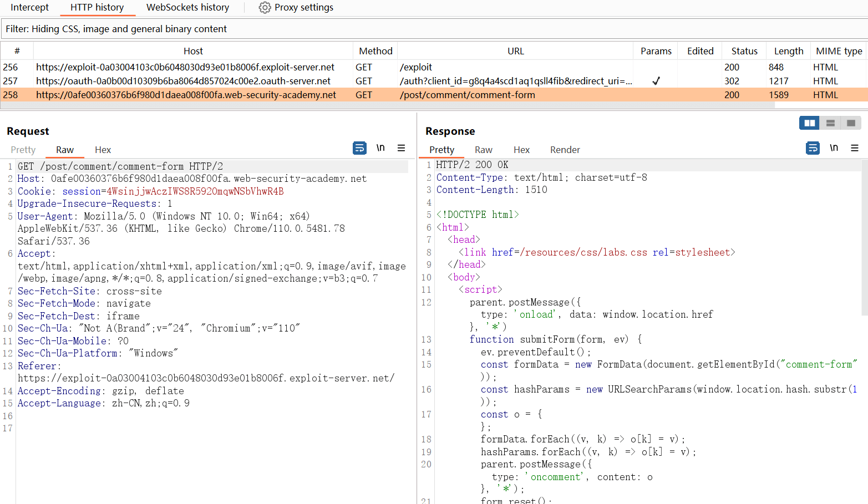Select request 257 to the oauth-server
The width and height of the screenshot is (868, 504).
(x=183, y=81)
